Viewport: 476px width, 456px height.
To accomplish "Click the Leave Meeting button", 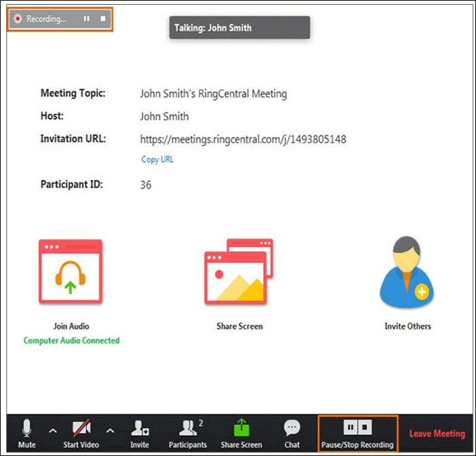I will [437, 434].
